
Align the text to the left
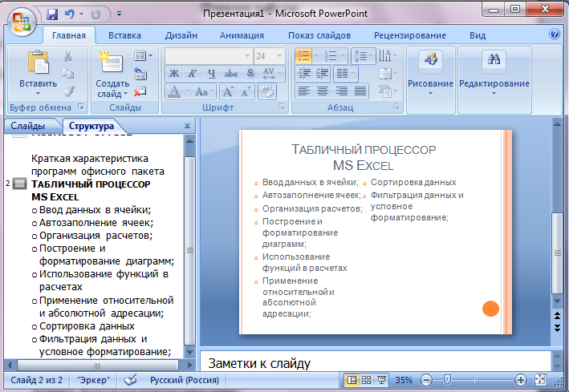point(304,91)
